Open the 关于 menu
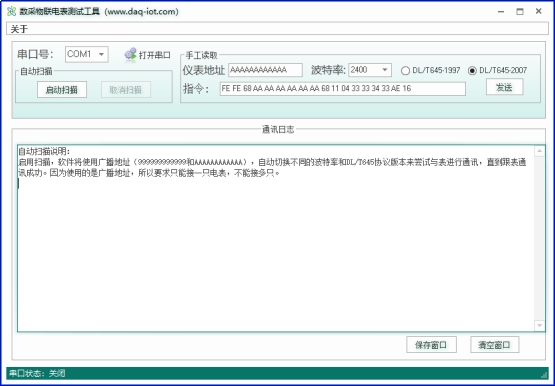This screenshot has height=386, width=555. tap(19, 29)
